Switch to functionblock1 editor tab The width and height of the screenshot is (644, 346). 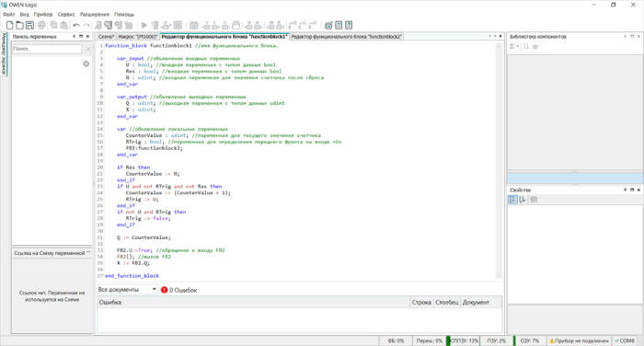point(224,37)
